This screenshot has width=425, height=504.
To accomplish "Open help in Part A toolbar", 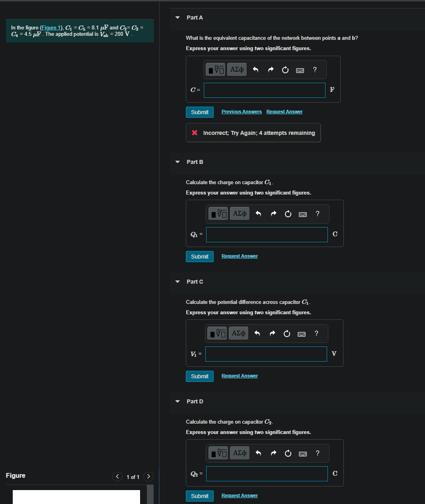I will point(315,70).
